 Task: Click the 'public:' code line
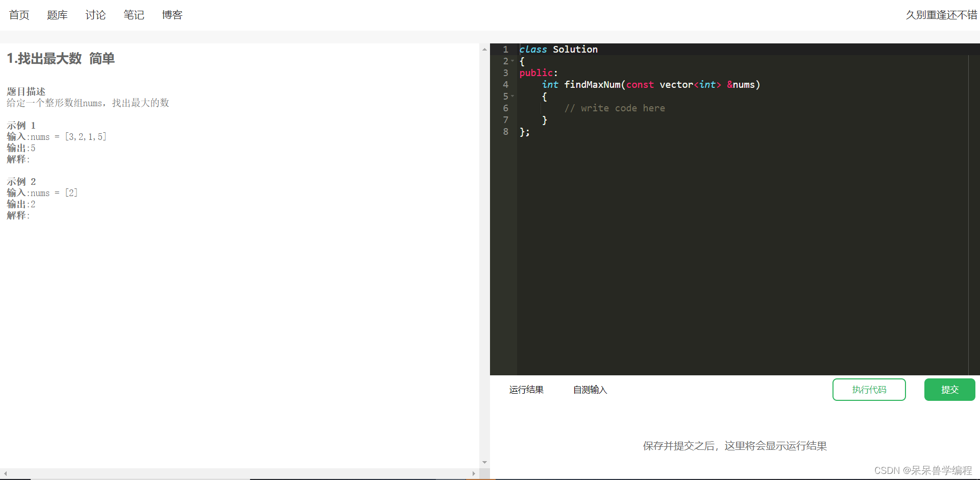pyautogui.click(x=538, y=73)
